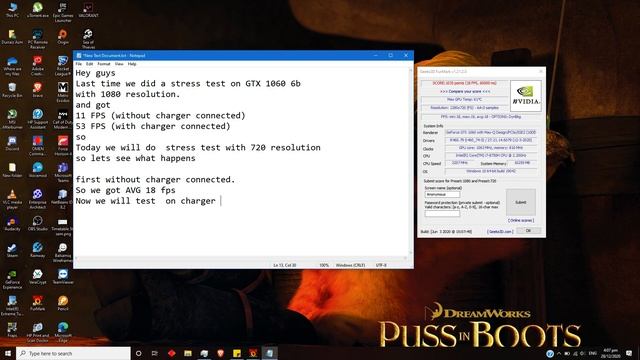Image resolution: width=640 pixels, height=360 pixels.
Task: Open the notification center in system tray
Action: pyautogui.click(x=629, y=353)
